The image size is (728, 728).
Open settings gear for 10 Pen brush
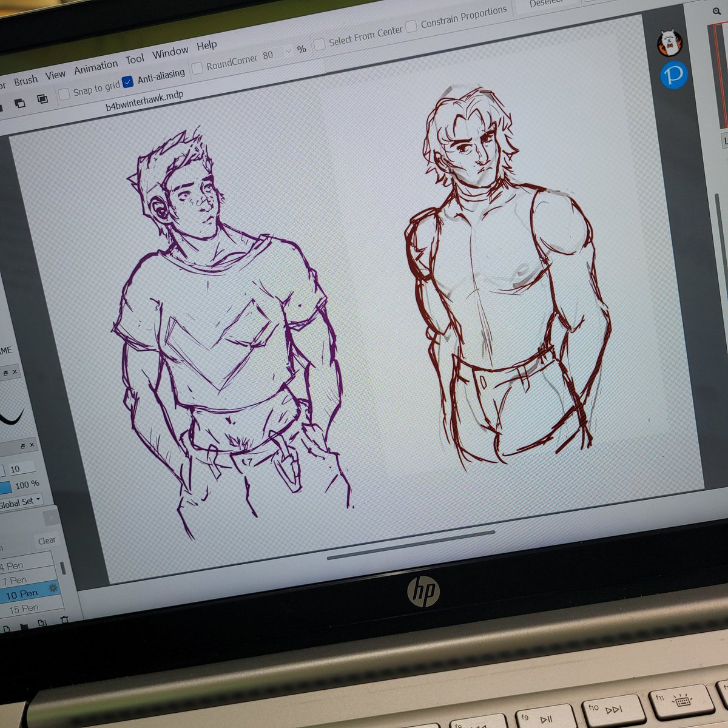[52, 588]
